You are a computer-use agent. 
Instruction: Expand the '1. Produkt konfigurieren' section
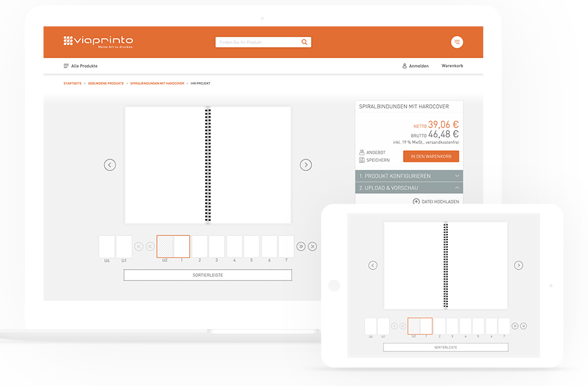click(x=409, y=176)
